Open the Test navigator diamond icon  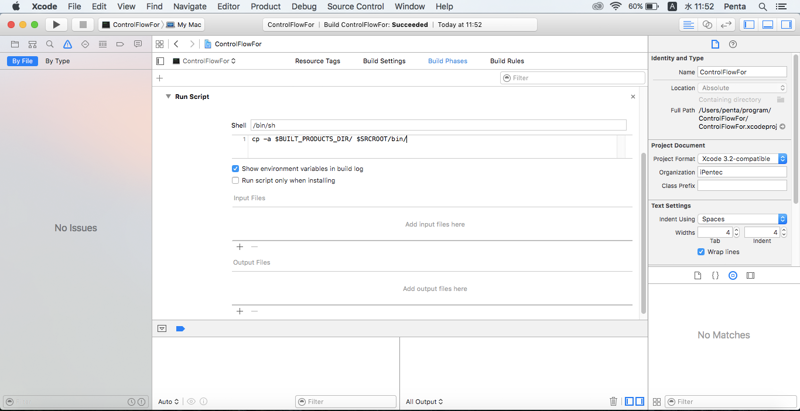point(85,44)
